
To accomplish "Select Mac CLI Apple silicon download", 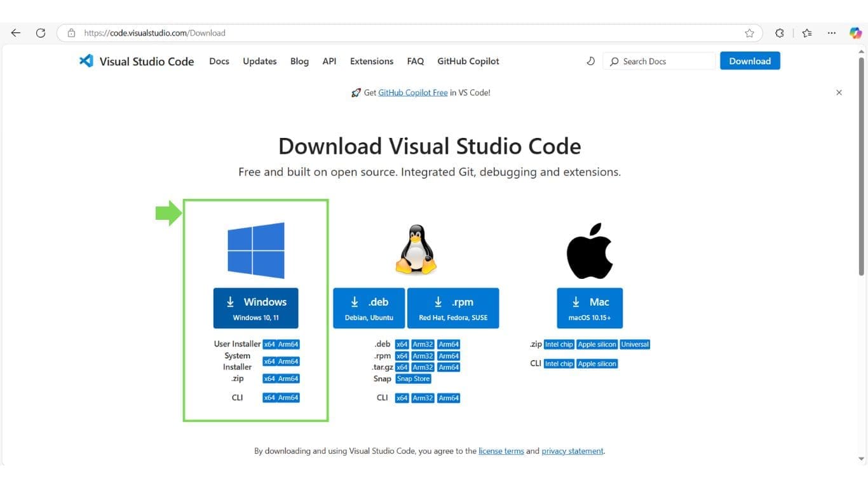I will click(597, 364).
